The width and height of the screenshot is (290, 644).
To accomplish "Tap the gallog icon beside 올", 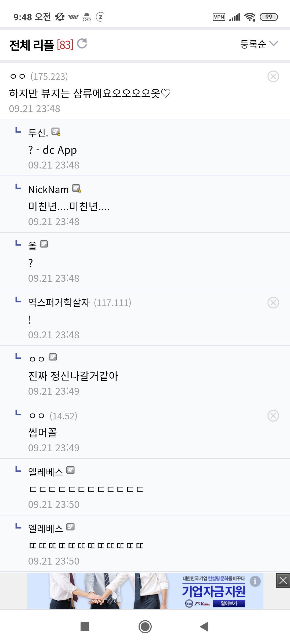I will (44, 244).
